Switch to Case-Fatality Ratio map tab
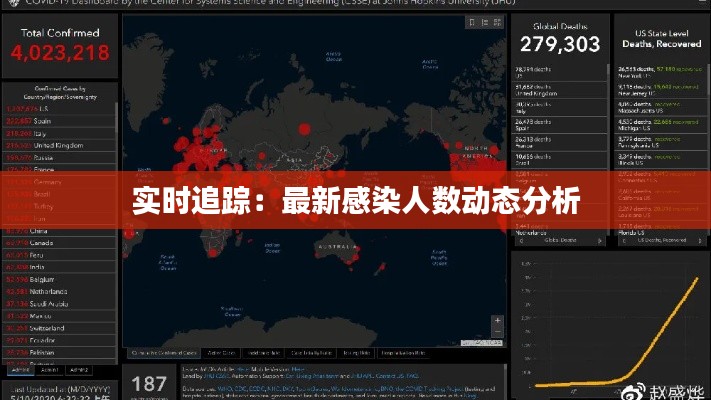The image size is (711, 400). pos(311,353)
